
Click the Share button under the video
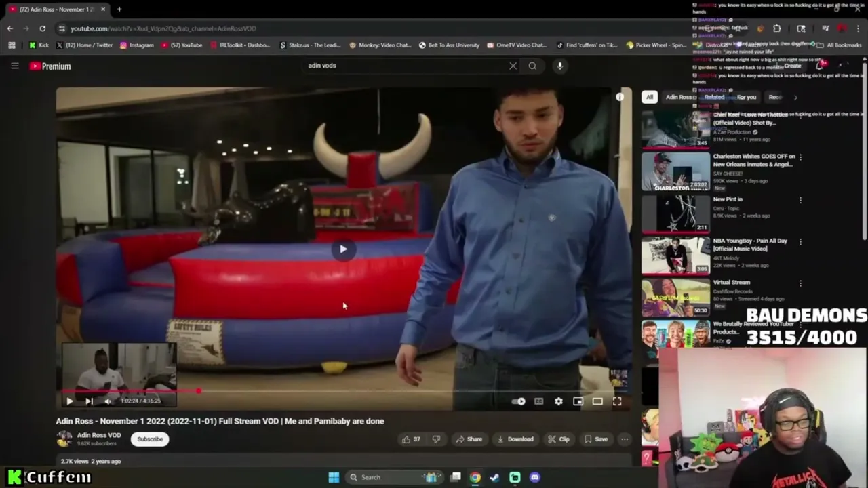[x=469, y=439]
